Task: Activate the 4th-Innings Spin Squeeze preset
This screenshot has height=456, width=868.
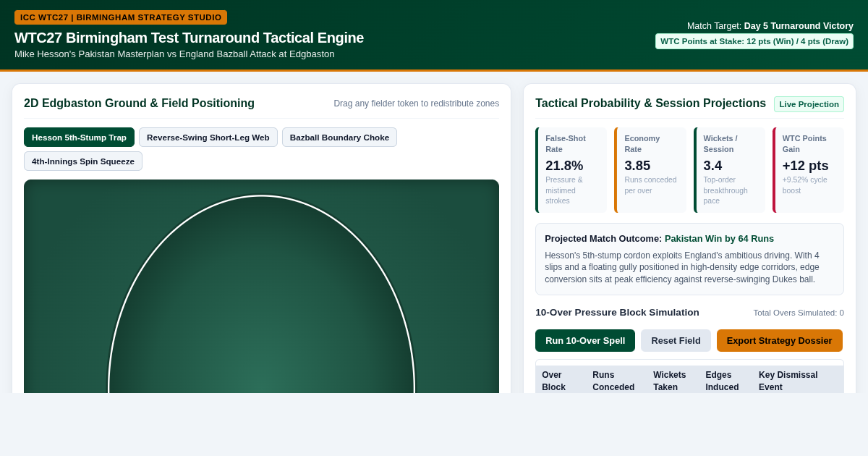Action: tap(83, 161)
